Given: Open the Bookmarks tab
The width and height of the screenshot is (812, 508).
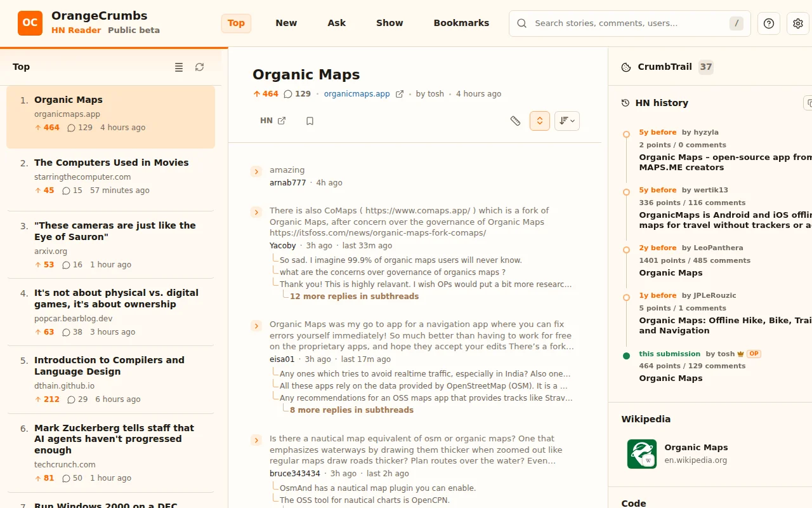Looking at the screenshot, I should point(461,23).
